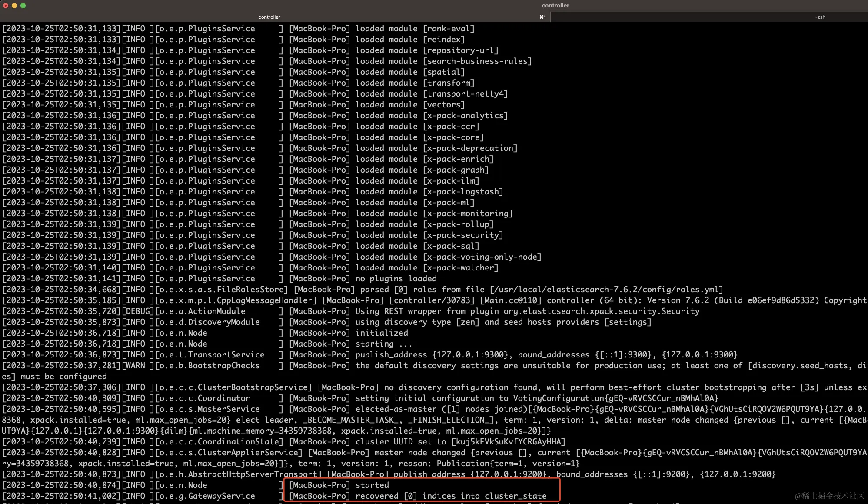
Task: Click 'loaded module [rank-eval]' first log line
Action: tap(415, 29)
